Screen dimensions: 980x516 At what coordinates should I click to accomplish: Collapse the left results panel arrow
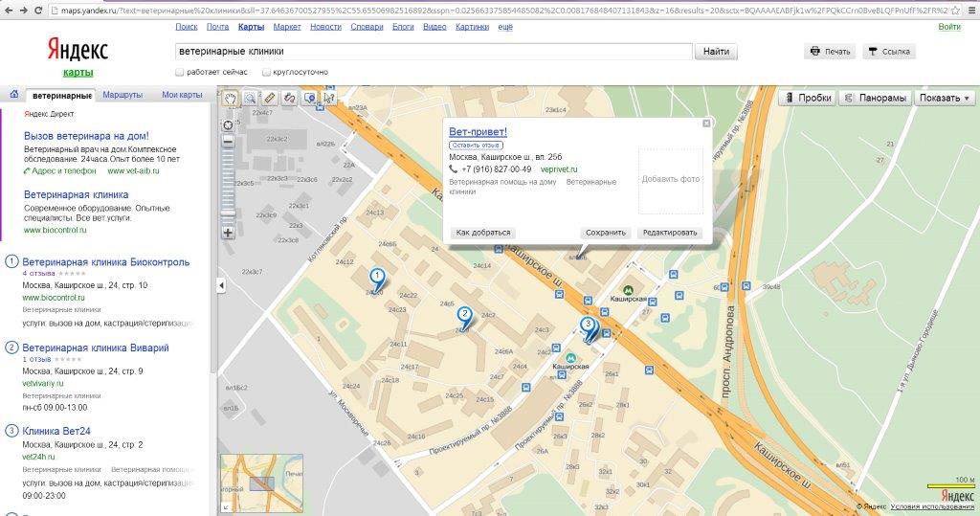[221, 285]
